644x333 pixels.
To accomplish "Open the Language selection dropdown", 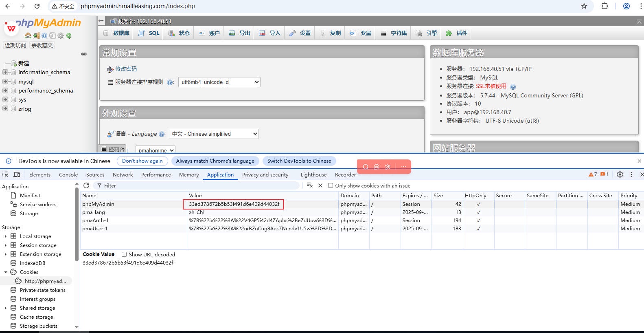I will [214, 134].
